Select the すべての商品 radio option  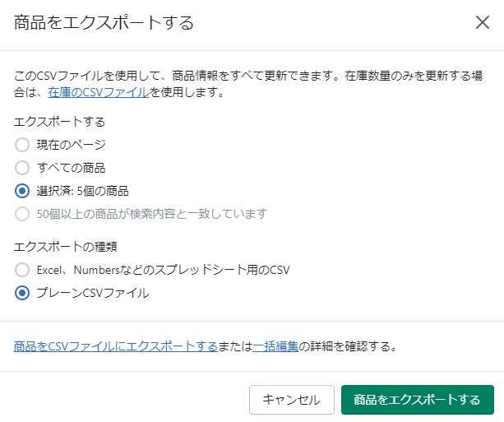[x=22, y=168]
